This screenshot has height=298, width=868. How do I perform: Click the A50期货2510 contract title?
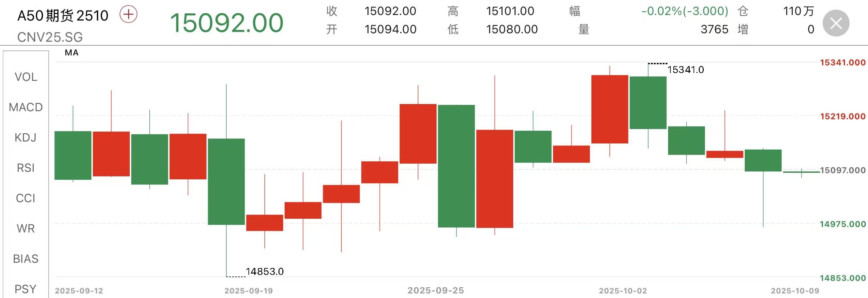tap(63, 16)
